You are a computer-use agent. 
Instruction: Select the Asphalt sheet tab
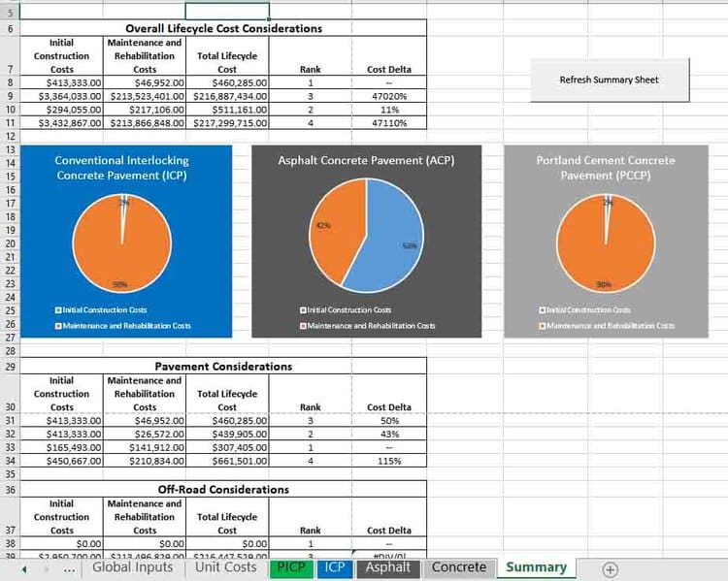pos(387,567)
